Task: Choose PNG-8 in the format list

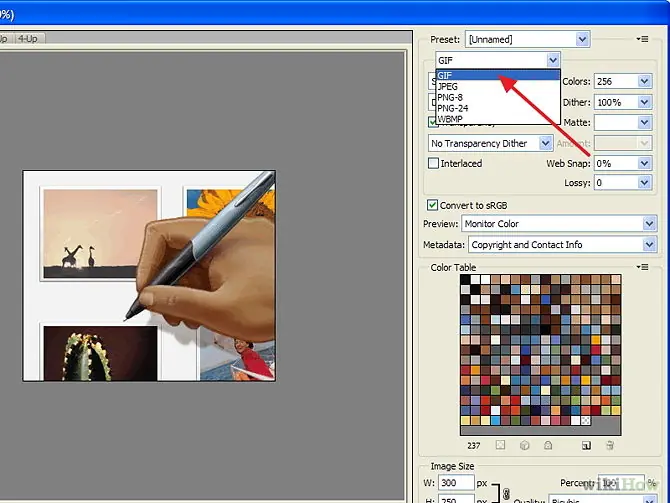Action: coord(498,97)
